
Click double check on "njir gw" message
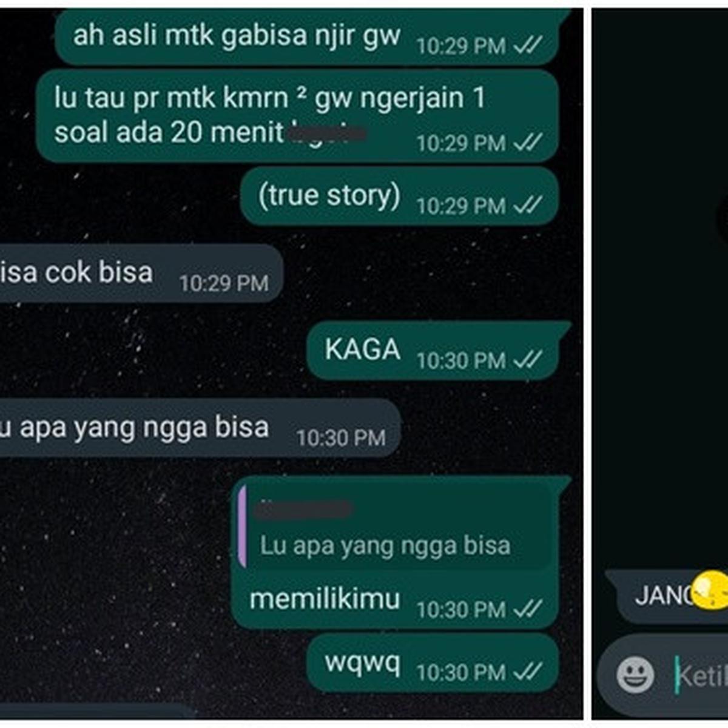[527, 45]
